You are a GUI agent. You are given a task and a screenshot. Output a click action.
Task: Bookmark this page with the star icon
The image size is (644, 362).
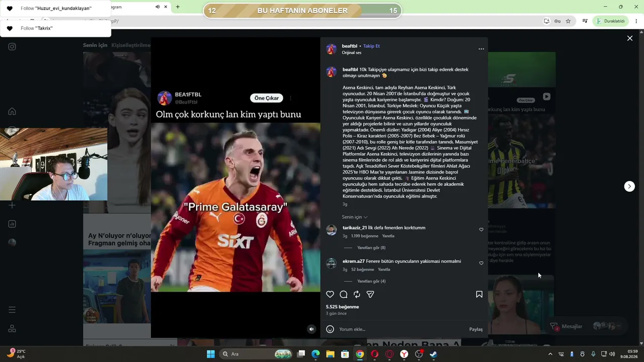pyautogui.click(x=568, y=21)
